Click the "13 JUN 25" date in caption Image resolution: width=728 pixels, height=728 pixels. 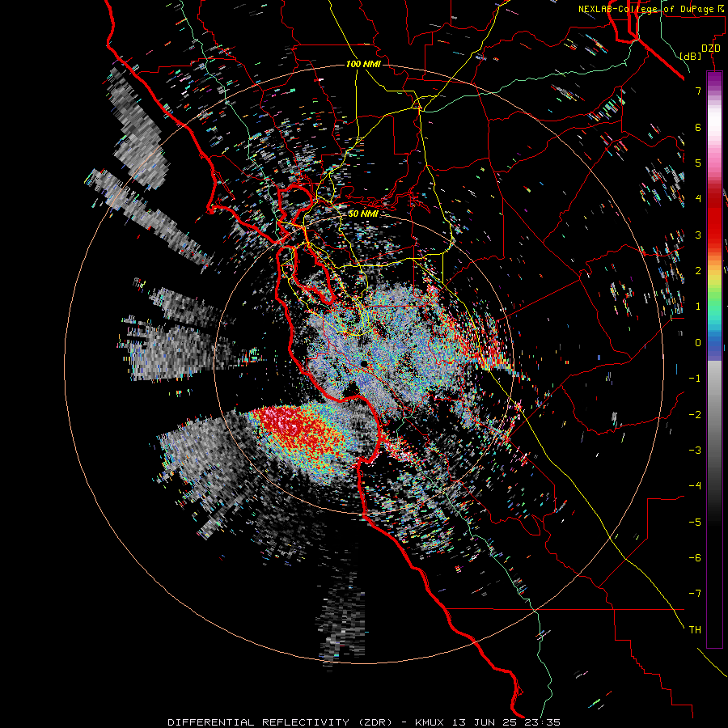(485, 722)
